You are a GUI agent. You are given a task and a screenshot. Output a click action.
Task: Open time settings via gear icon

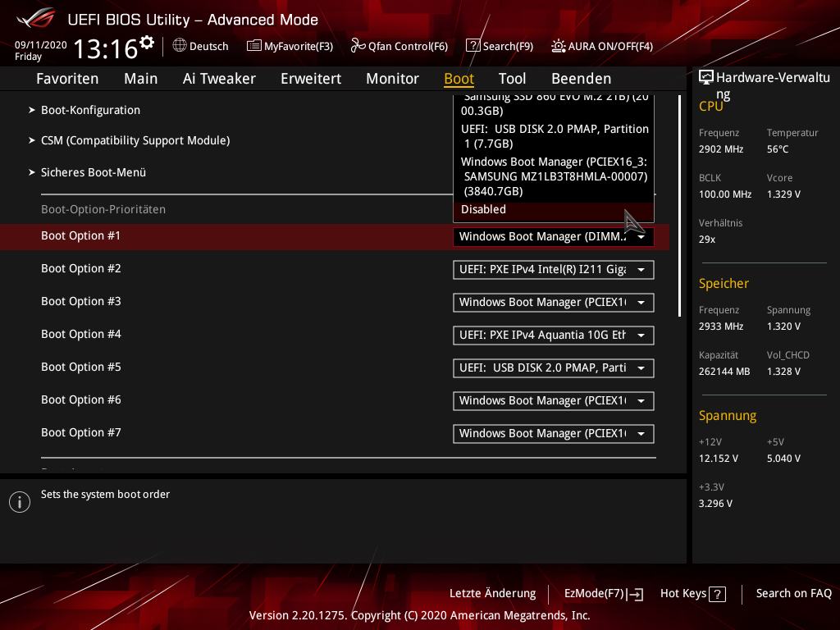click(x=147, y=43)
